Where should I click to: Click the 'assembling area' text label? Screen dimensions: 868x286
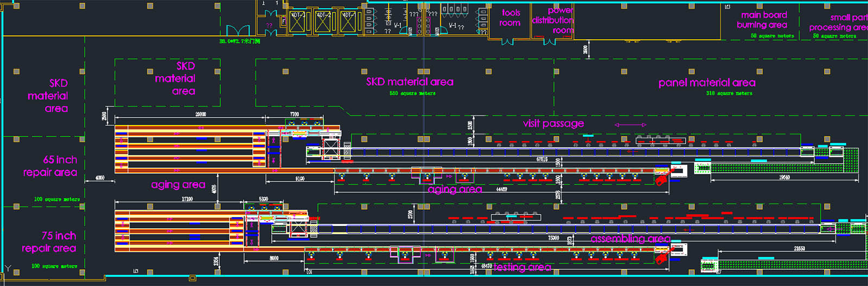(x=630, y=239)
